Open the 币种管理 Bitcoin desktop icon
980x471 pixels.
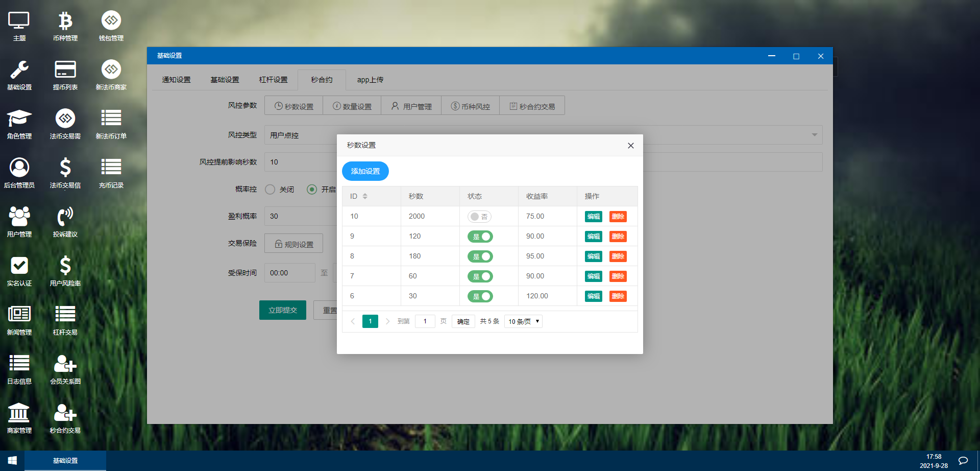pos(65,21)
